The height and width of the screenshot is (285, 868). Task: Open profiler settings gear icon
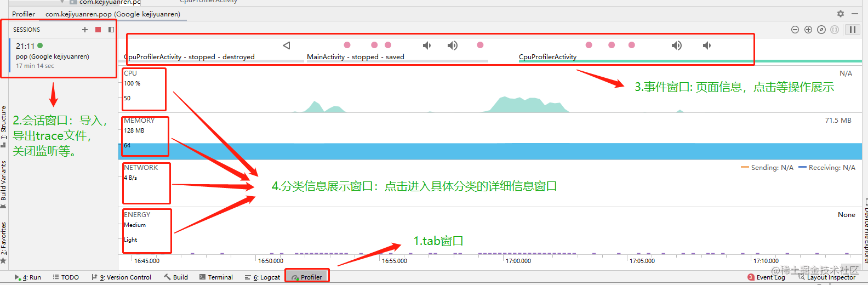[x=841, y=14]
